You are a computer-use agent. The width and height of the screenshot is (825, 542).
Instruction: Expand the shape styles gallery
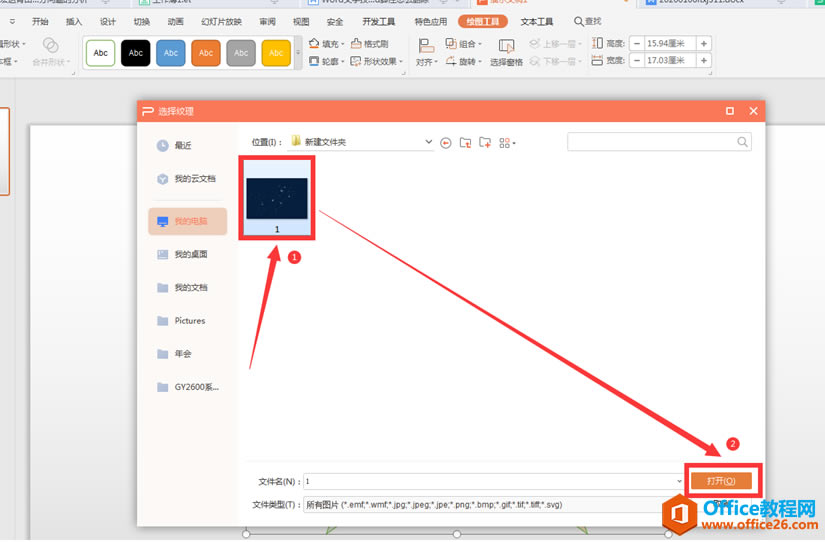(298, 53)
